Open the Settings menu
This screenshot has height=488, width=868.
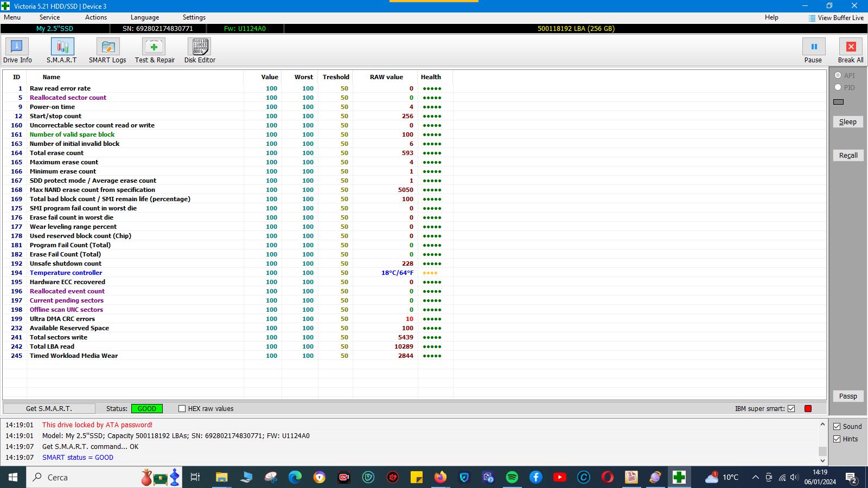[194, 17]
